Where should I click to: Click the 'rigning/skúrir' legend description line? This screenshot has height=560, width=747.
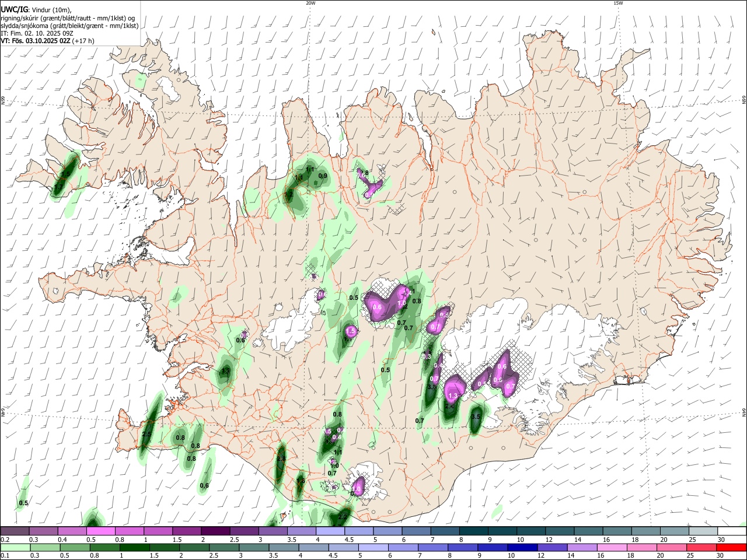click(68, 17)
